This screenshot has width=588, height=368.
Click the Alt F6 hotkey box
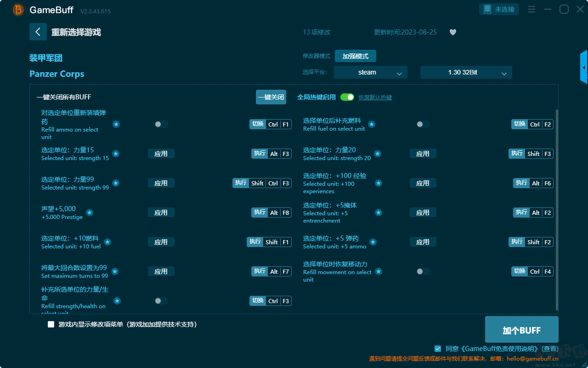pos(533,183)
